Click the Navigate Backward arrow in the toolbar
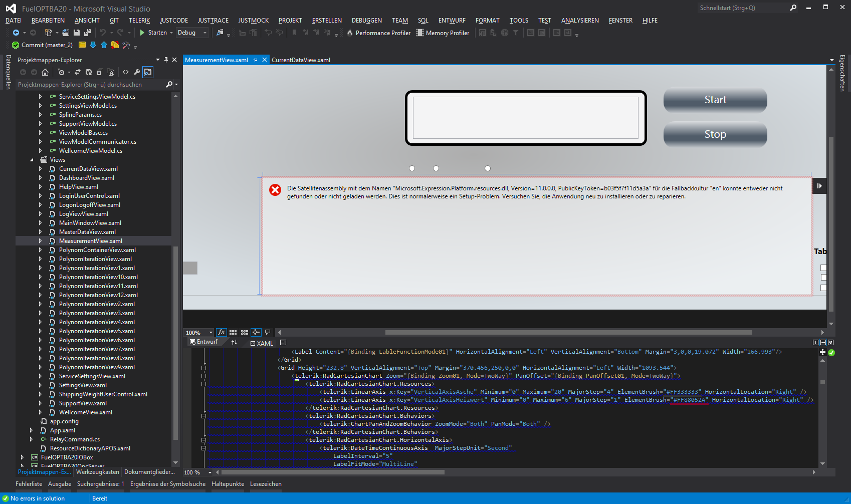This screenshot has width=851, height=504. [16, 33]
